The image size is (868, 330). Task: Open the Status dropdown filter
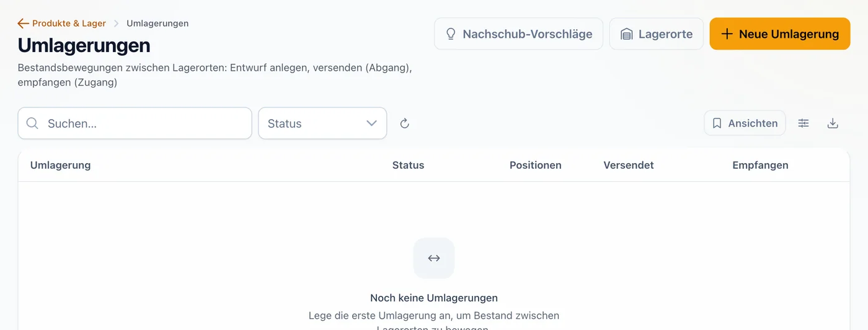[322, 123]
